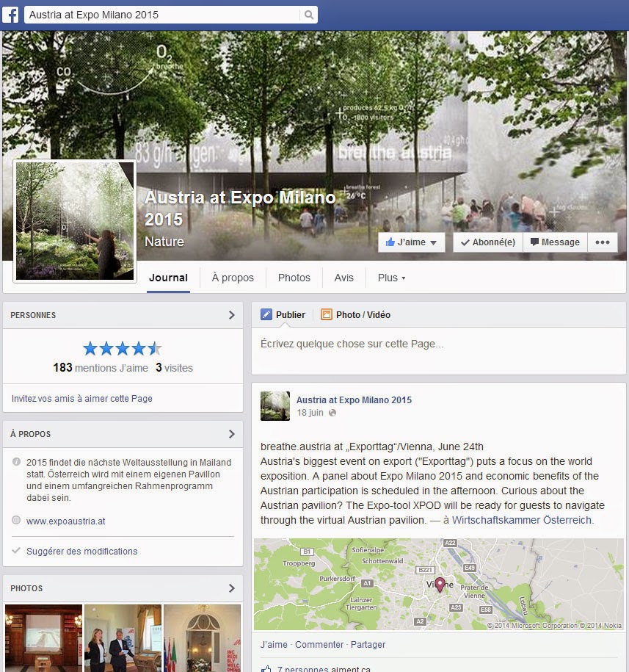Screen dimensions: 629x672
Task: Click Invitez vos amis à aimer cette Page
Action: (x=81, y=399)
